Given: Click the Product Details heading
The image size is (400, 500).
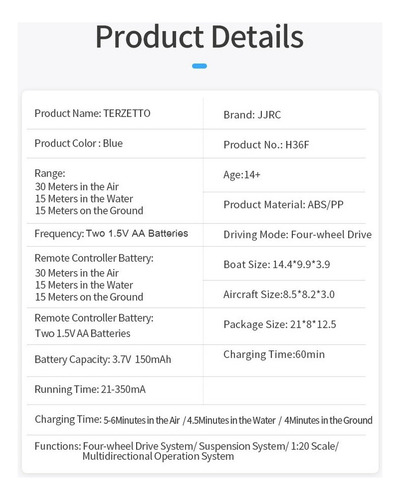Looking at the screenshot, I should pyautogui.click(x=199, y=37).
